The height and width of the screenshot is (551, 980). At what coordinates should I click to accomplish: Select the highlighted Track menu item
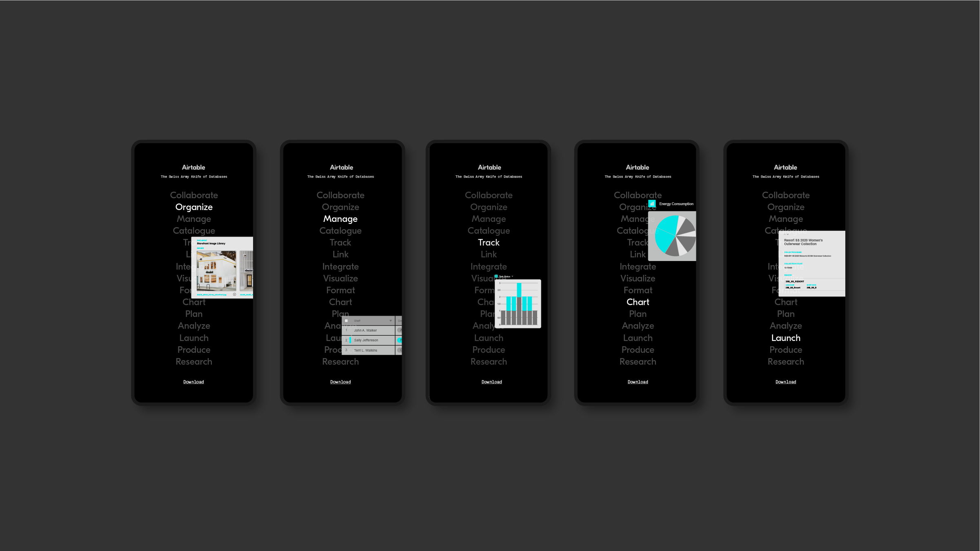coord(489,243)
